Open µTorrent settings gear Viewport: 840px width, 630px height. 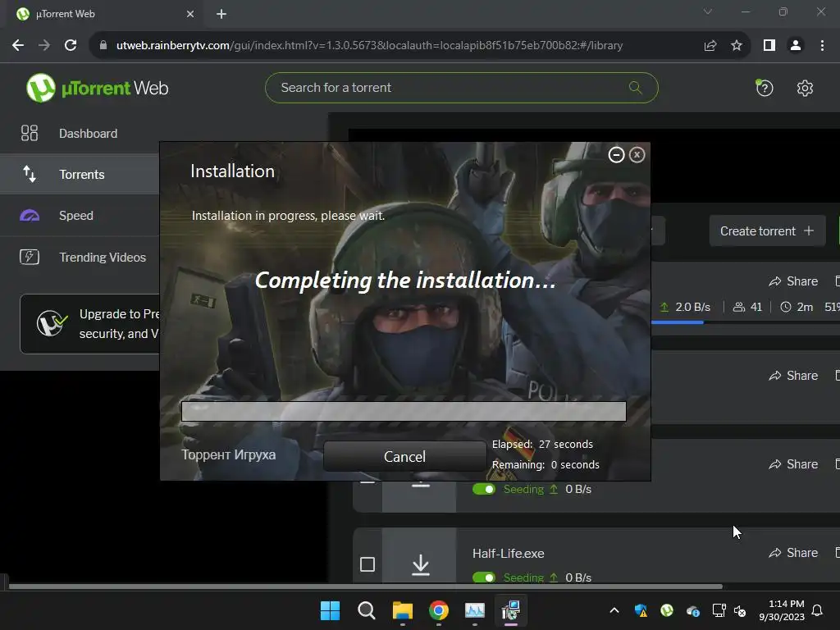805,88
